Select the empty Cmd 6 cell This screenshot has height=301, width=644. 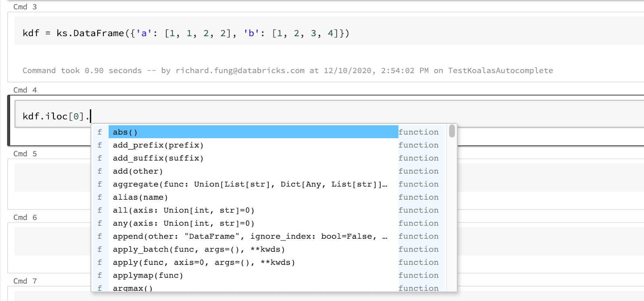click(x=52, y=241)
